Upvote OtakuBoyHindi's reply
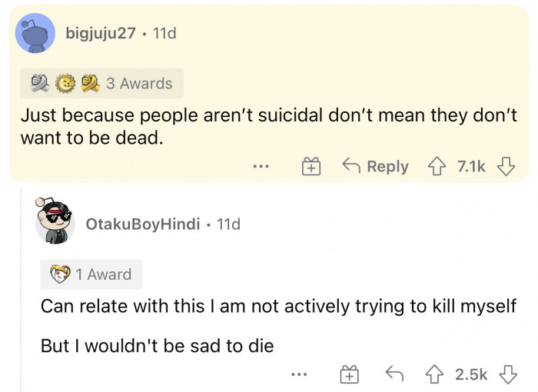This screenshot has width=538, height=392. (x=435, y=374)
